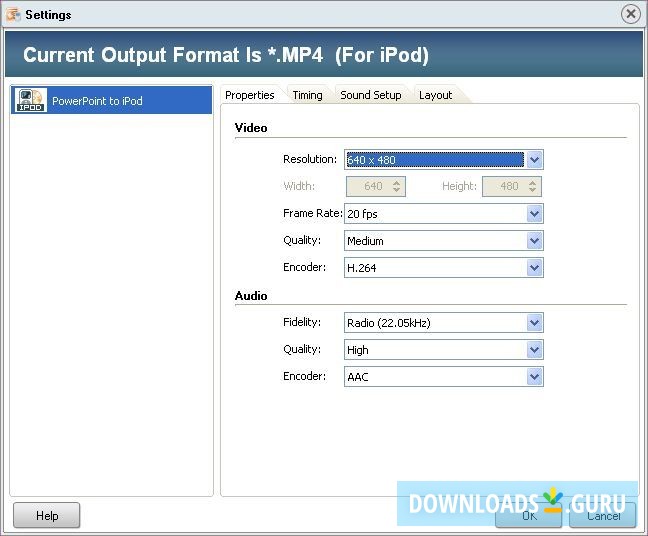
Task: Switch to the Layout tab
Action: point(436,95)
